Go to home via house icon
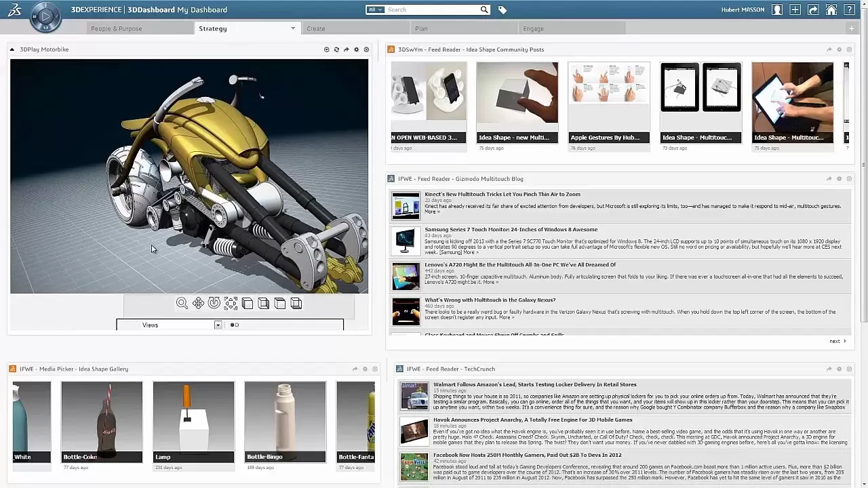 click(831, 10)
